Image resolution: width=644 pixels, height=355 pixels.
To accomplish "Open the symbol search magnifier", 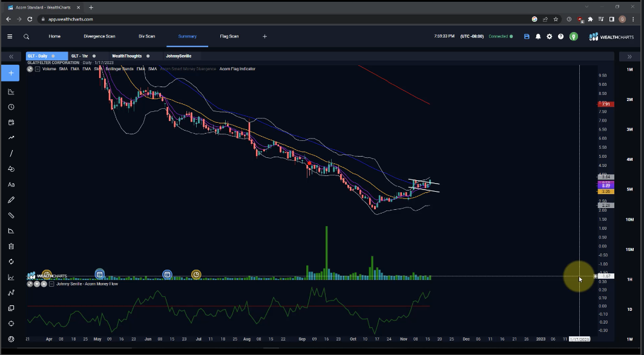I will pos(26,36).
